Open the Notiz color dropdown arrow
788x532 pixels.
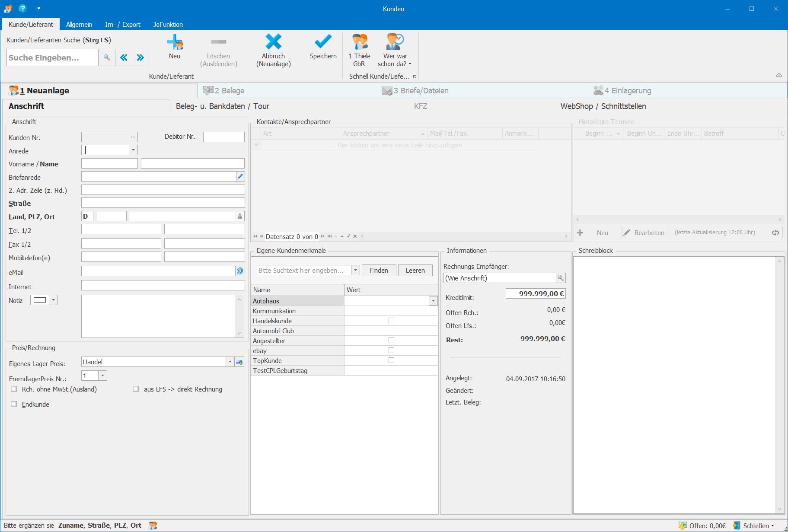coord(53,300)
